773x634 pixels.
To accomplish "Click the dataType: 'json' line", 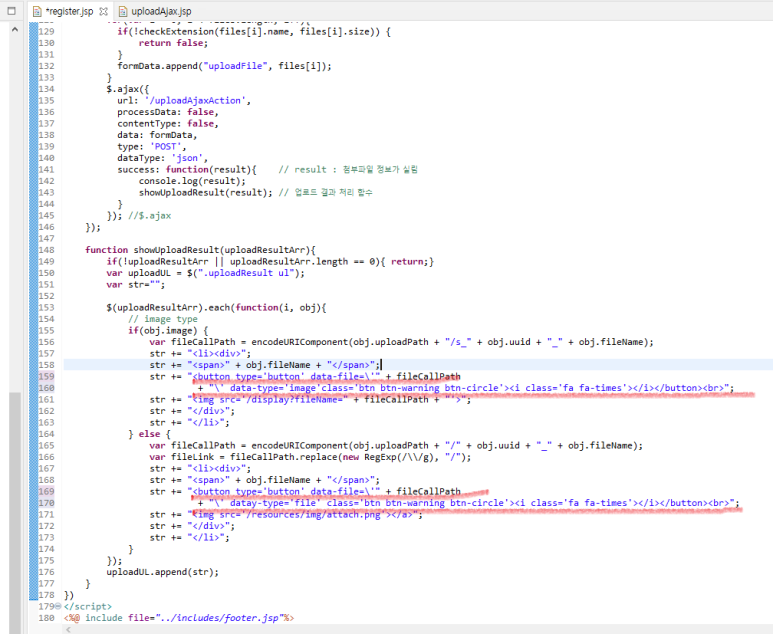I will [162, 158].
